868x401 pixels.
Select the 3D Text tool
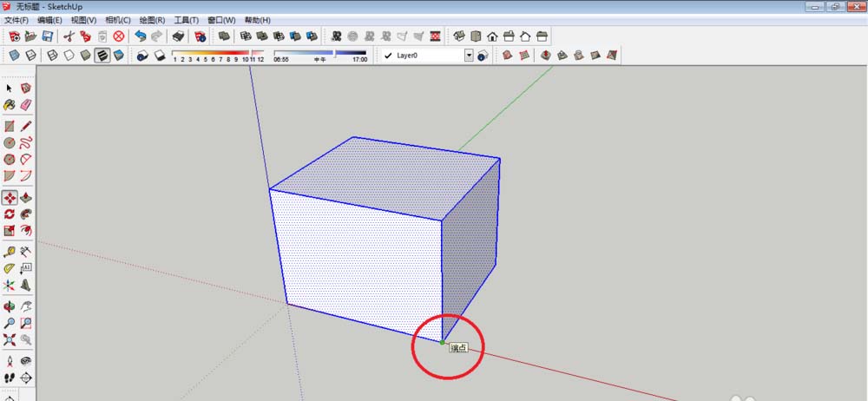tap(25, 286)
